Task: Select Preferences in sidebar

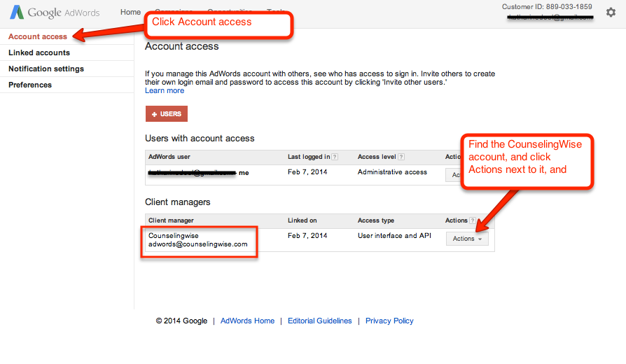Action: pos(30,85)
